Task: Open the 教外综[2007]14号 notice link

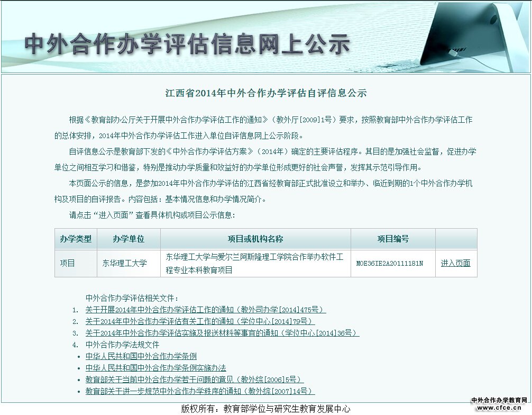Action: point(200,391)
